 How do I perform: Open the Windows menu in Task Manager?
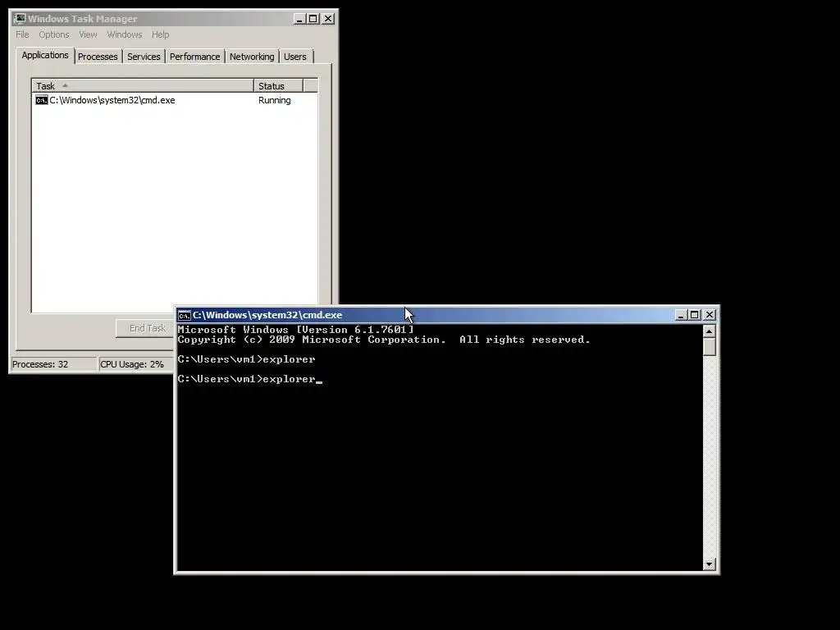[x=125, y=34]
